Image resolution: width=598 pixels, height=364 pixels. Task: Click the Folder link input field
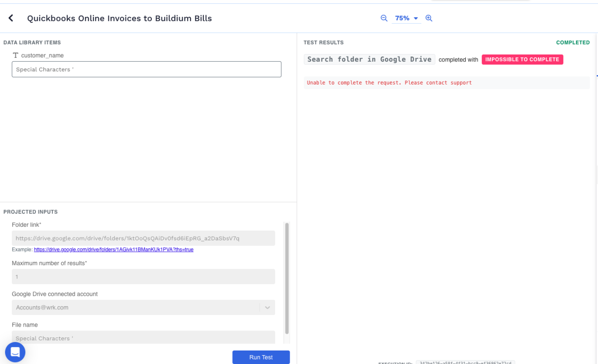pyautogui.click(x=143, y=238)
